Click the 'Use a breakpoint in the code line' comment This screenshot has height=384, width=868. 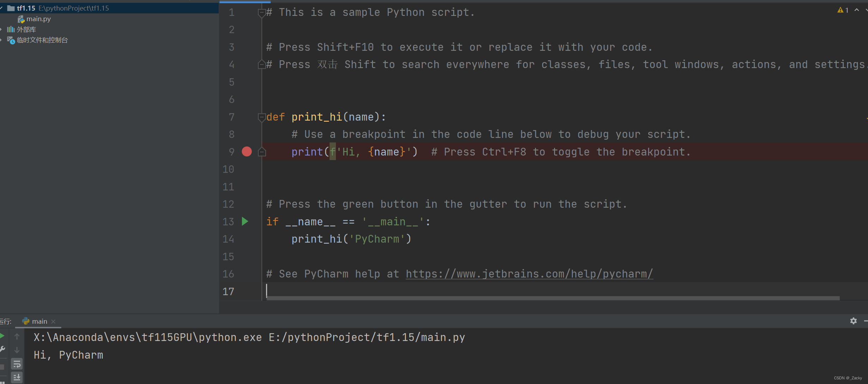[491, 134]
